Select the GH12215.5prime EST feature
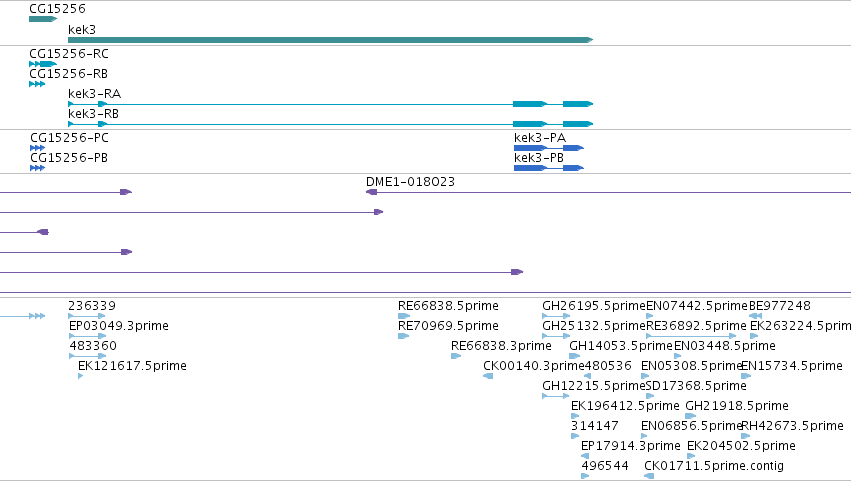Screen dimensions: 851x481 pyautogui.click(x=556, y=396)
